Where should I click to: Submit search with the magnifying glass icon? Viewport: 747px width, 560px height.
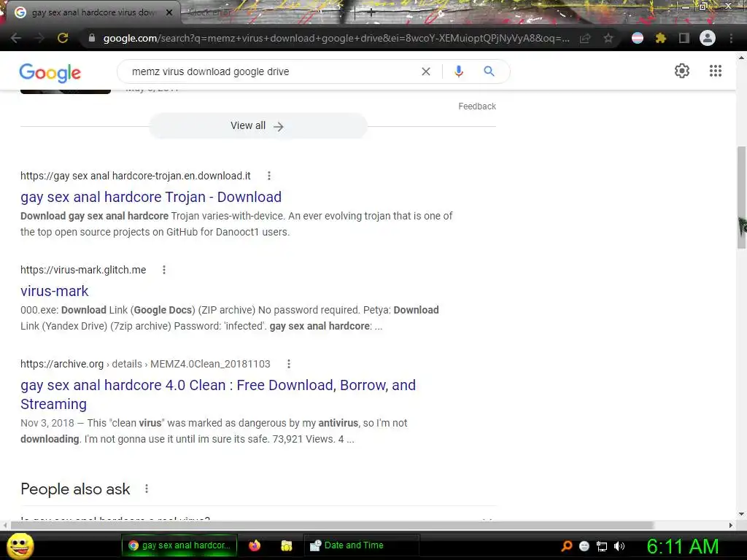coord(489,71)
